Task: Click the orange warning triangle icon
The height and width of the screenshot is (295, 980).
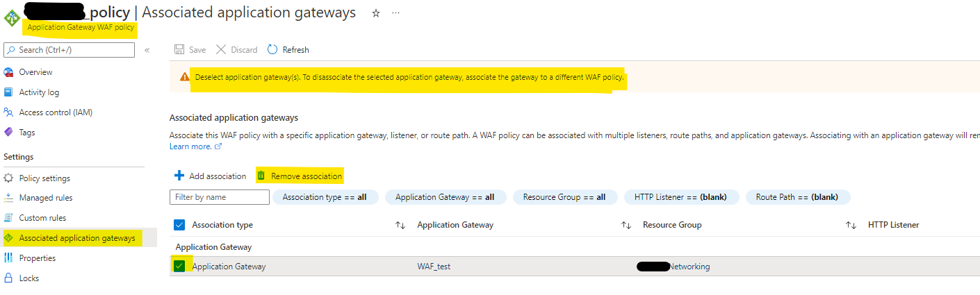Action: click(x=184, y=77)
